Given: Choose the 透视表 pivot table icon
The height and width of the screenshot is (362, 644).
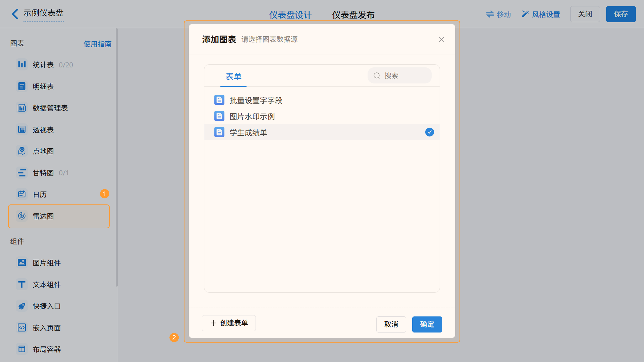Looking at the screenshot, I should tap(22, 129).
